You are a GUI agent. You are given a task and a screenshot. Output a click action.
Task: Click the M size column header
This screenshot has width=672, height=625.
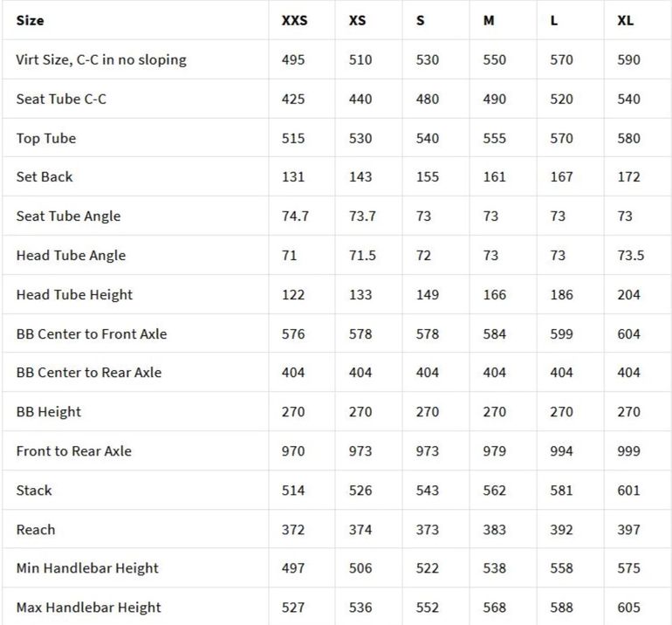(489, 20)
